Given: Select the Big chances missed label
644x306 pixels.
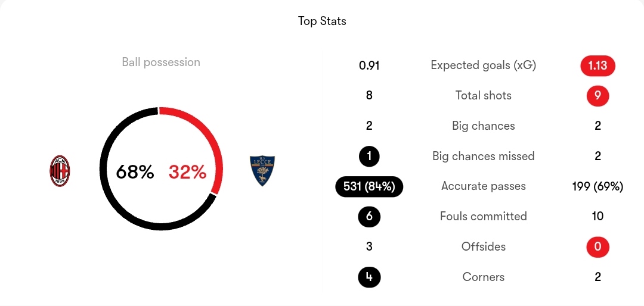Looking at the screenshot, I should pos(484,156).
